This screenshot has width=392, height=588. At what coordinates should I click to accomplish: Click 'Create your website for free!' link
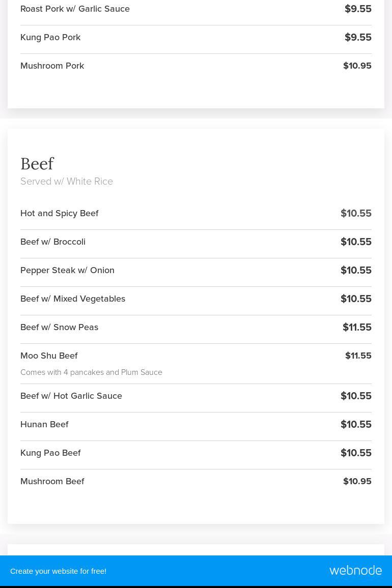tap(58, 571)
